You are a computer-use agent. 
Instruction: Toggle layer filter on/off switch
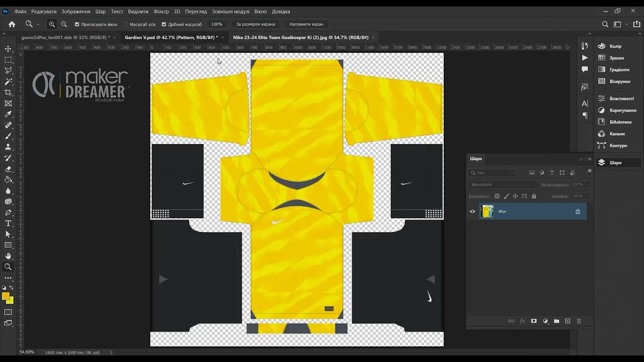coord(590,172)
